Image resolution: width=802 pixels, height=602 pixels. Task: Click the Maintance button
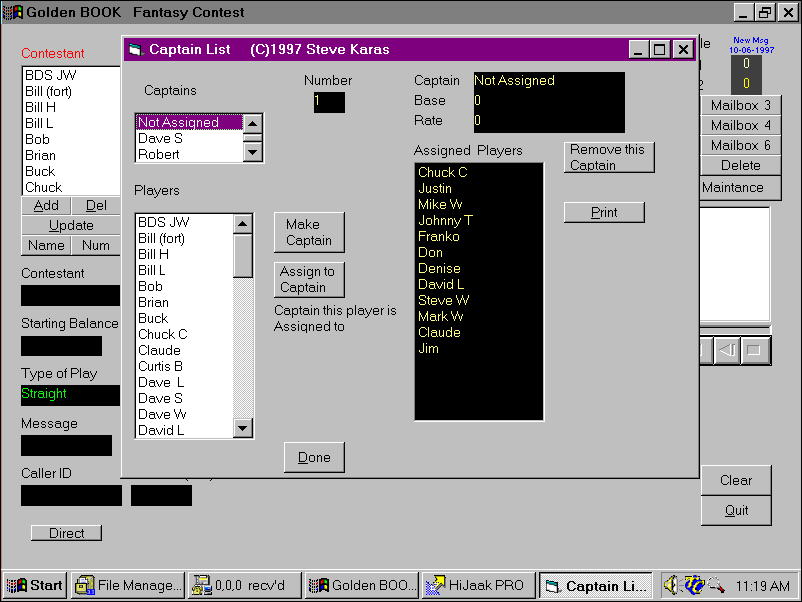[740, 188]
